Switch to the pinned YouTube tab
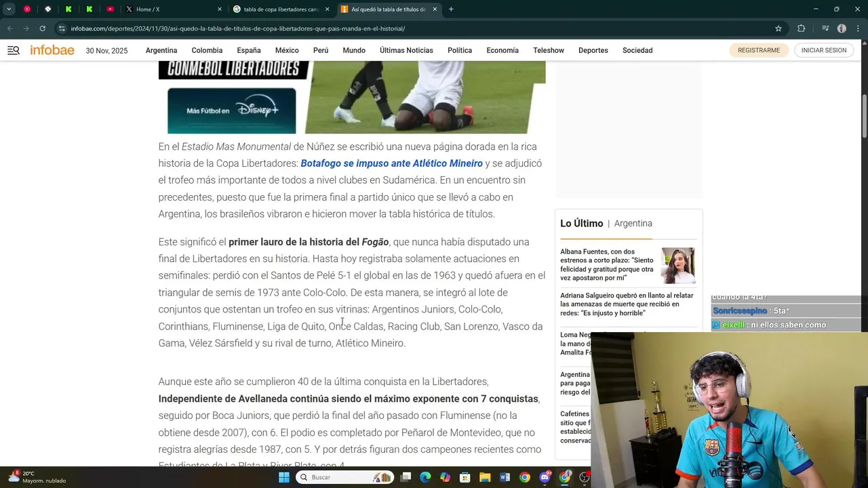 (110, 9)
